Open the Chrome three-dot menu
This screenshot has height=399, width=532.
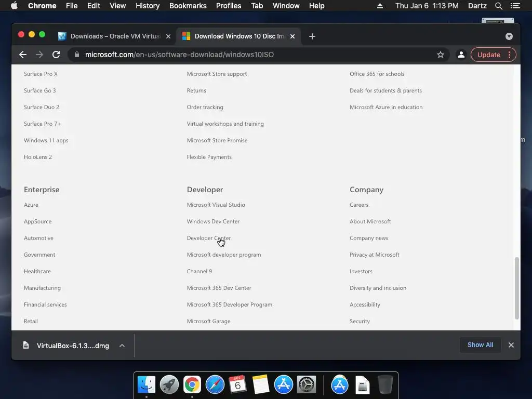pyautogui.click(x=509, y=55)
